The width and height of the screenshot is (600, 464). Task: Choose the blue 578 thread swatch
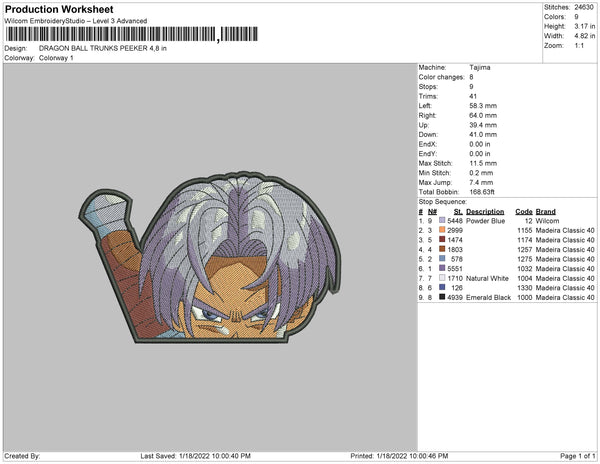tap(442, 259)
